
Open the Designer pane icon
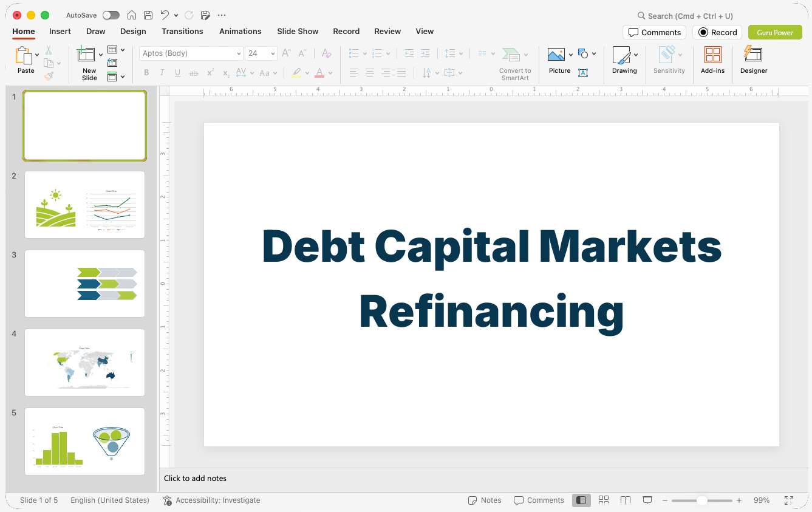point(753,54)
